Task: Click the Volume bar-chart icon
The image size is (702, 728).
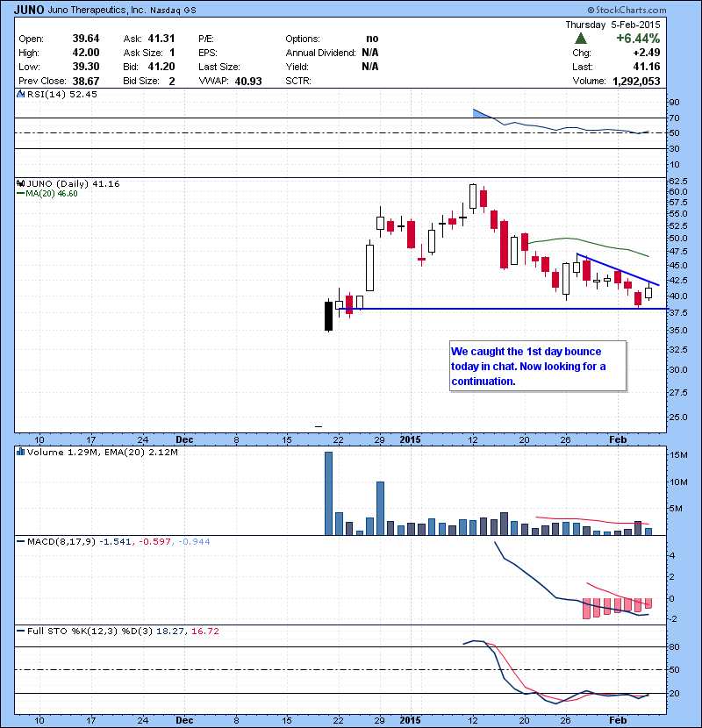Action: pyautogui.click(x=20, y=452)
